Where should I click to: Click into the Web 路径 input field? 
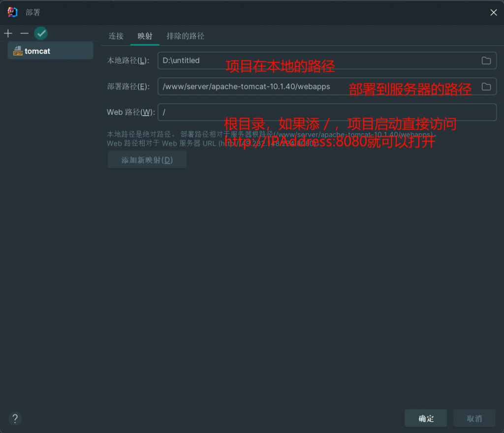[325, 112]
